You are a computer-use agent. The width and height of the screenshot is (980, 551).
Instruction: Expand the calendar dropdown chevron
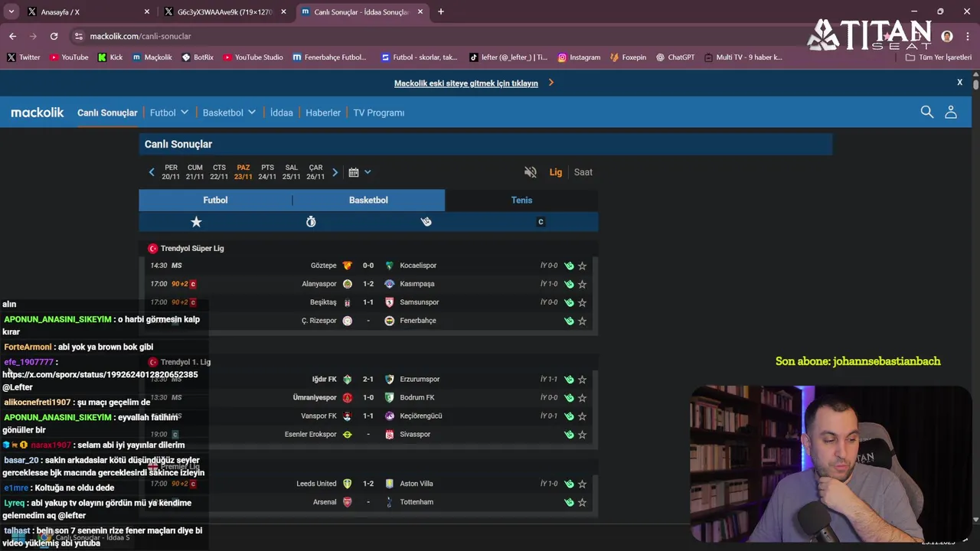[367, 172]
